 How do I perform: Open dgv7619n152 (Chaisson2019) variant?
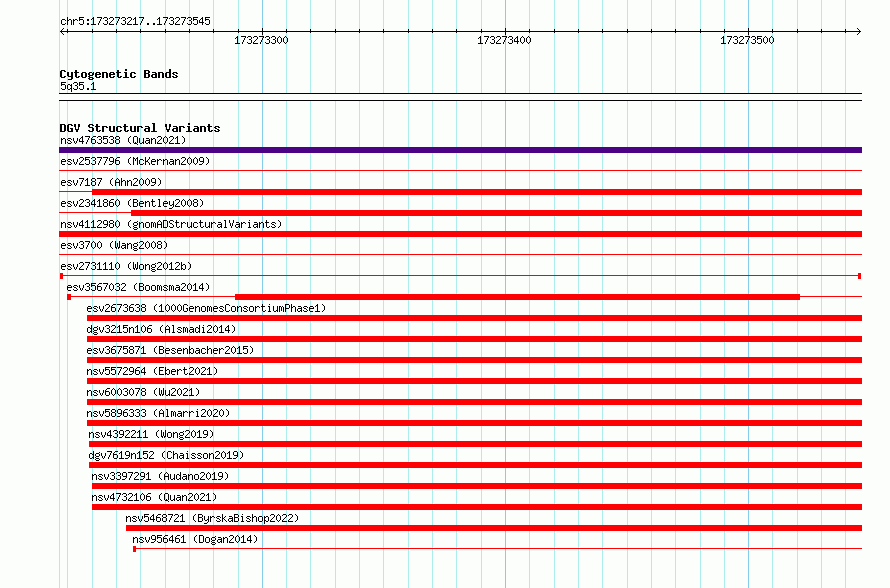click(166, 455)
